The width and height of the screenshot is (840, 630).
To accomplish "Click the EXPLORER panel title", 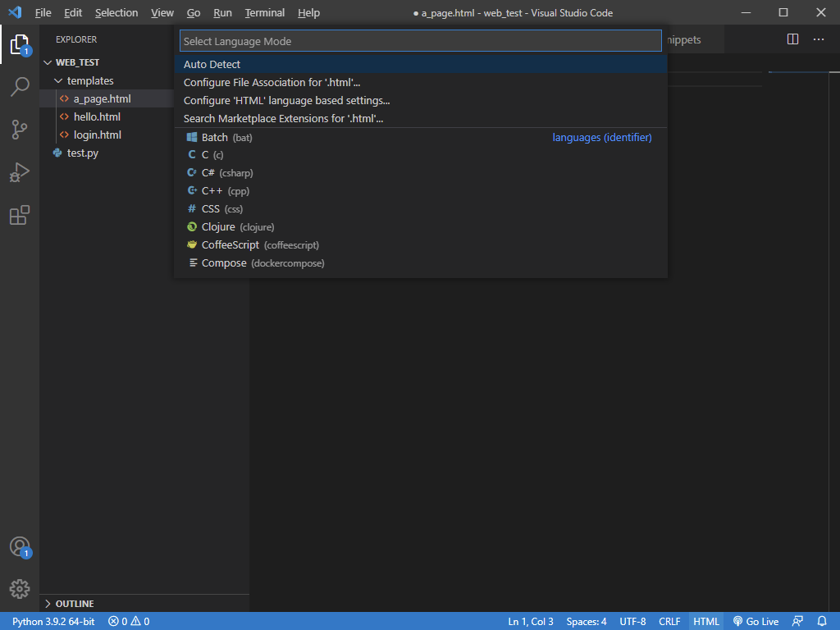I will click(76, 39).
